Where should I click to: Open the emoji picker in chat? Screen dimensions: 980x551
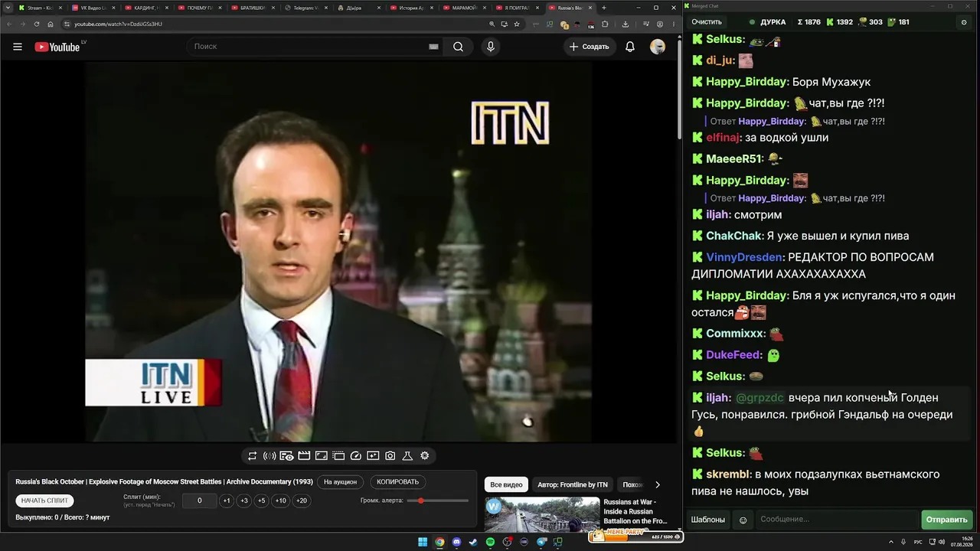click(743, 520)
